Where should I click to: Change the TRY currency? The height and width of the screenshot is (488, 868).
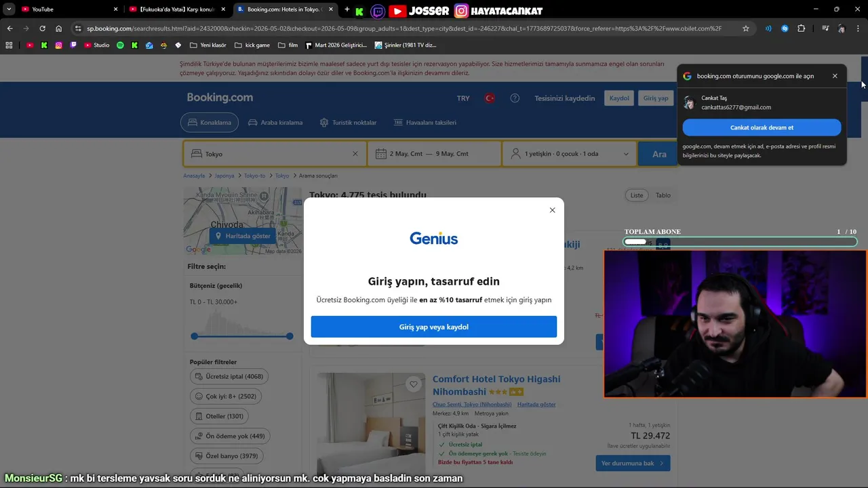463,98
